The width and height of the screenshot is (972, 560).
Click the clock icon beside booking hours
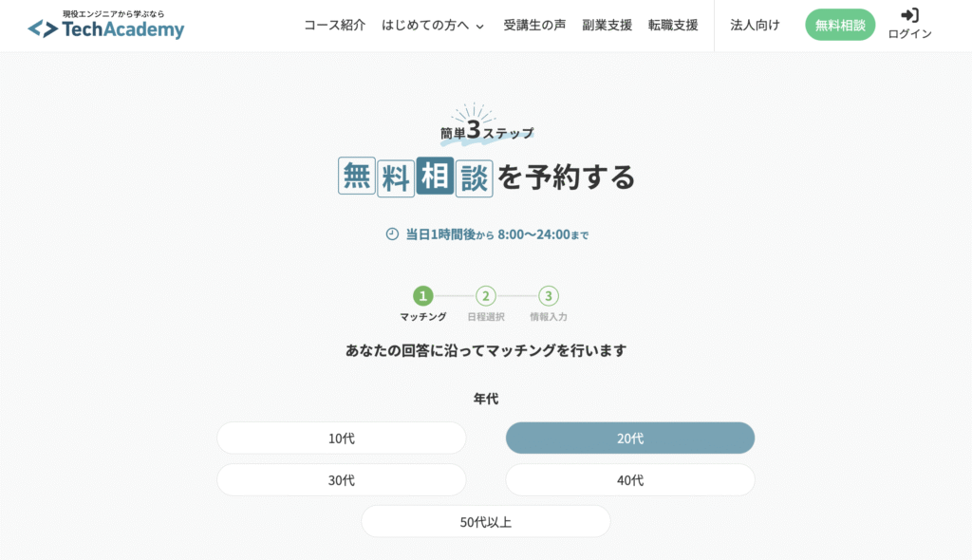(x=392, y=234)
